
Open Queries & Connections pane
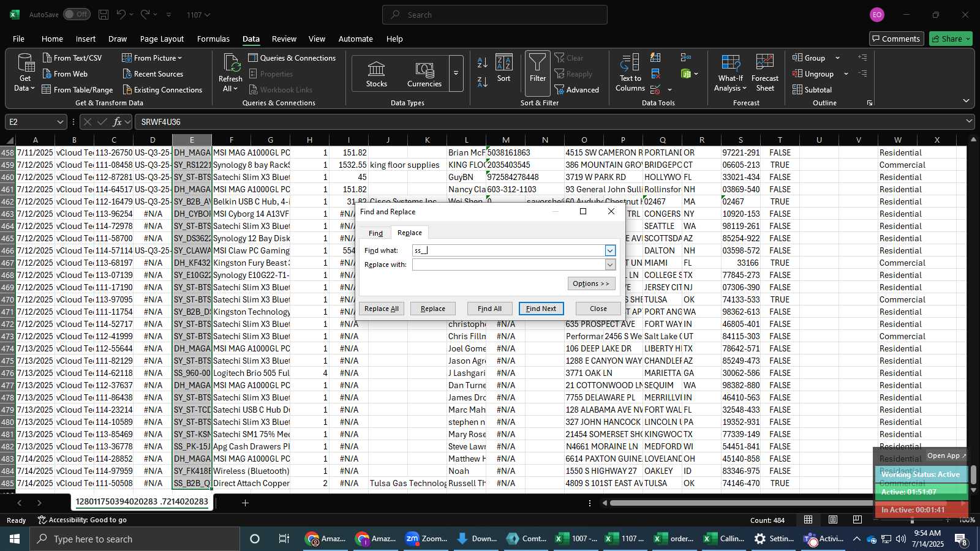(x=292, y=58)
